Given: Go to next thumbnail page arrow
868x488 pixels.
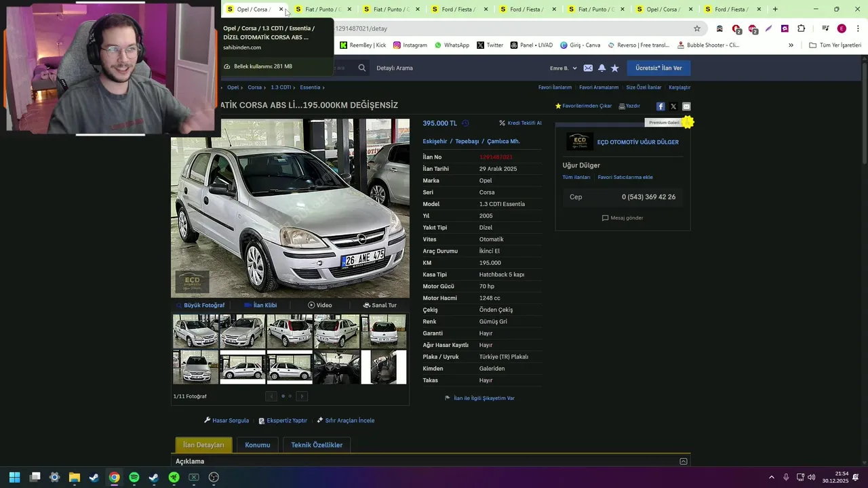Looking at the screenshot, I should (x=302, y=396).
